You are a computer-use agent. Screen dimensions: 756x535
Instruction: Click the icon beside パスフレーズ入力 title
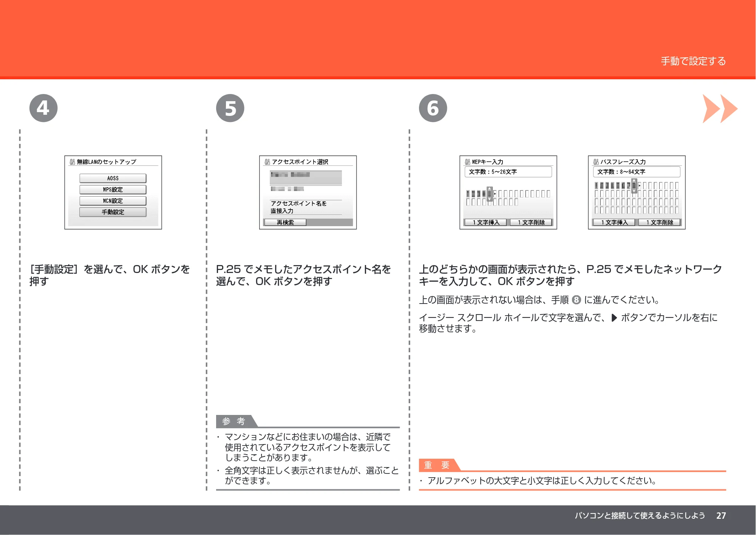click(x=596, y=162)
